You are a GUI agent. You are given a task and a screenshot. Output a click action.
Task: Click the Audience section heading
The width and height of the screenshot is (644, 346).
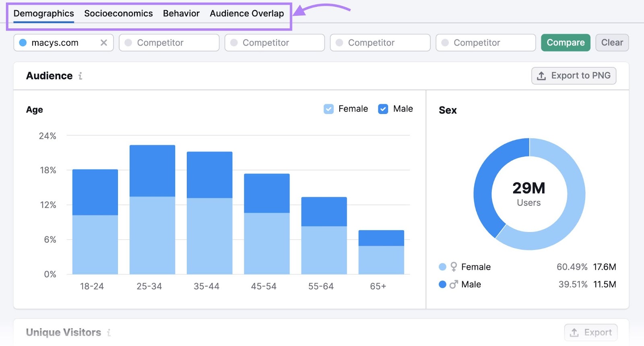coord(50,76)
